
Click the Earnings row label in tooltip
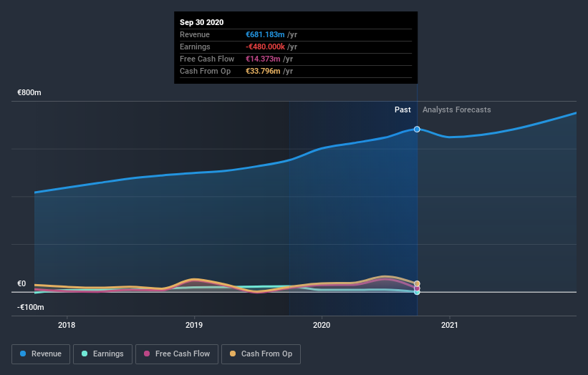(195, 47)
